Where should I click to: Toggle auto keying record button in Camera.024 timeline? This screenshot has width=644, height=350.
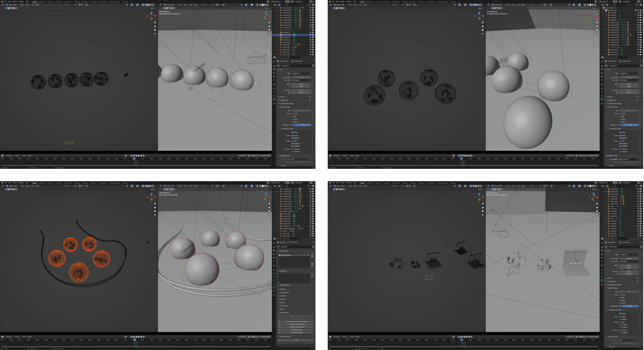point(126,156)
